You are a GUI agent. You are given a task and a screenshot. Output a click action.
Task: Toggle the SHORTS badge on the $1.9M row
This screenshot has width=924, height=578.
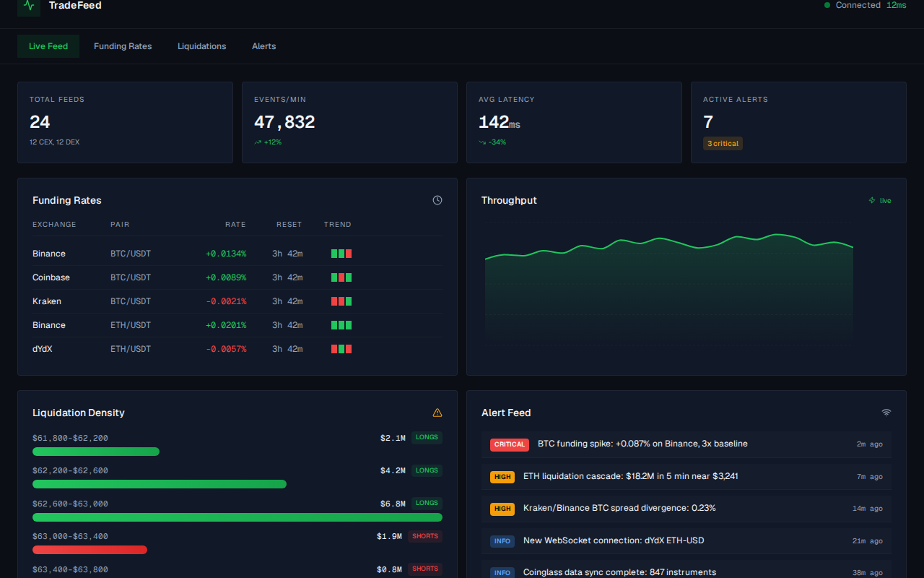tap(424, 535)
